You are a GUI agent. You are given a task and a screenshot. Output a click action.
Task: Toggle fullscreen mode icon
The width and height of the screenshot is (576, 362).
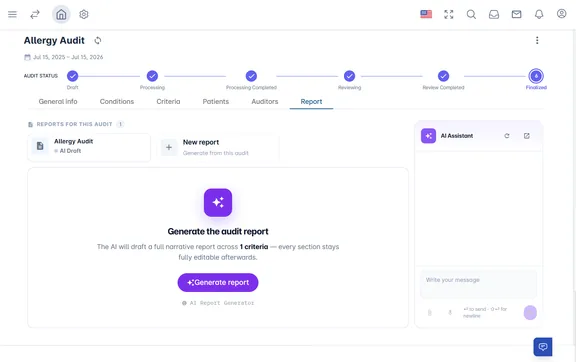point(449,14)
